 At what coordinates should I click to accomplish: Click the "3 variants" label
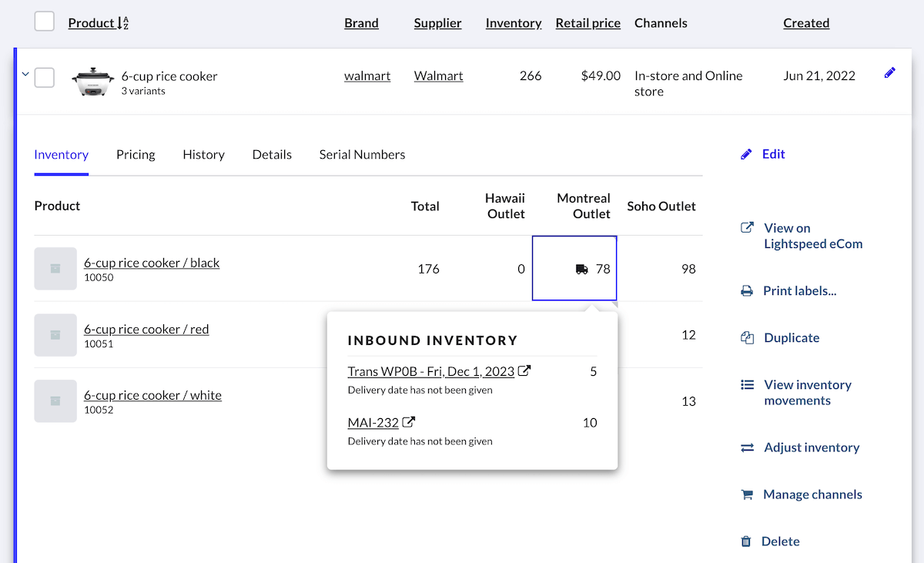pyautogui.click(x=143, y=91)
